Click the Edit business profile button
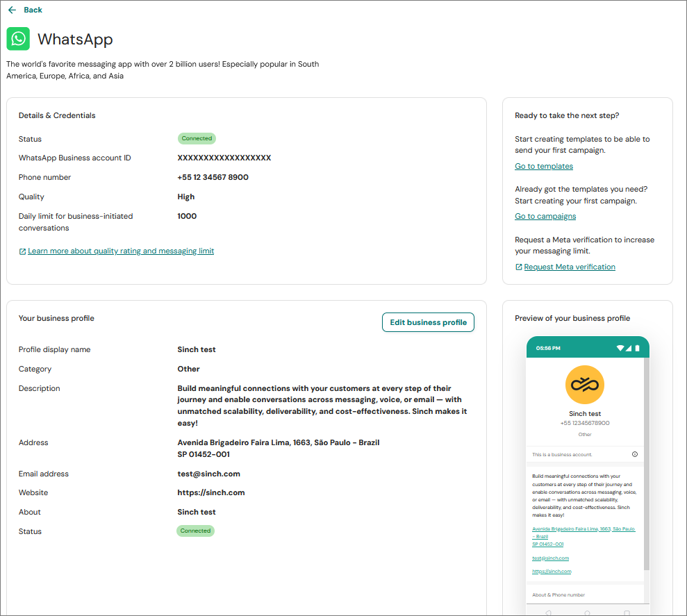687x616 pixels. coord(428,322)
